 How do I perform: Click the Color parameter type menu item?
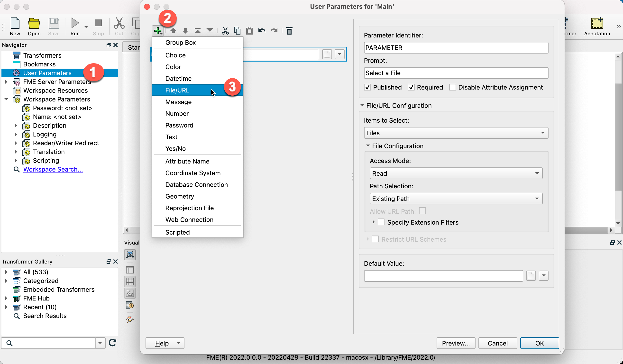pyautogui.click(x=173, y=67)
